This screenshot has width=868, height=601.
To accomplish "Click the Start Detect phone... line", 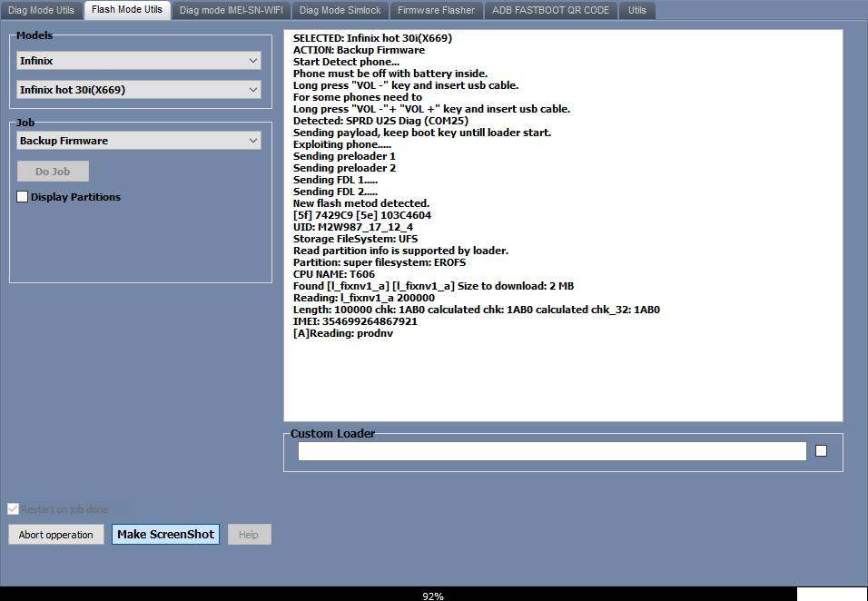I will pos(347,62).
